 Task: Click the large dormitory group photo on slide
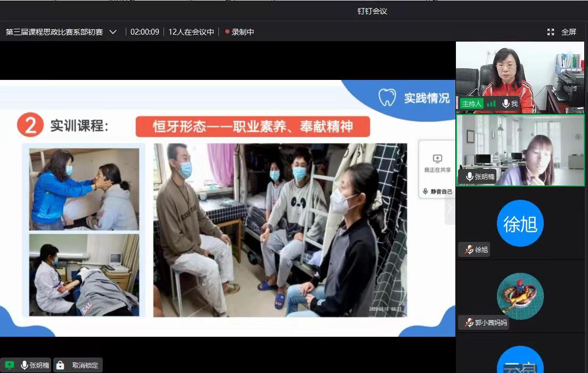point(280,230)
